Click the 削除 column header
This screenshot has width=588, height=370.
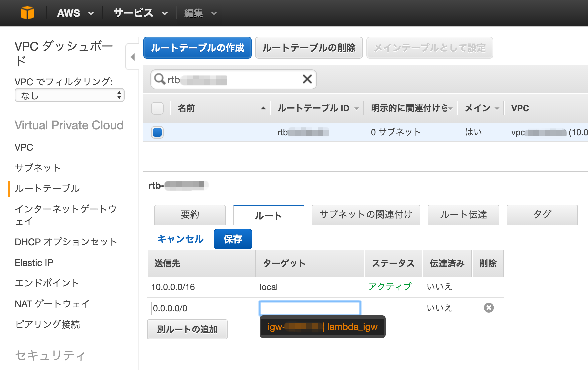(488, 264)
